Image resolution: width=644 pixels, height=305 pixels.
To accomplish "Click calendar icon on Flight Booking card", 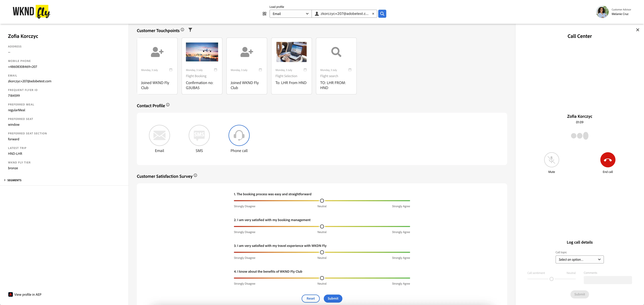I will click(215, 70).
